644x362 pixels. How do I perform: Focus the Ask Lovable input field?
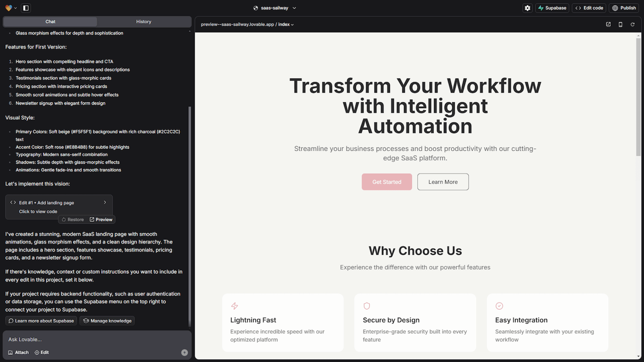[x=97, y=339]
